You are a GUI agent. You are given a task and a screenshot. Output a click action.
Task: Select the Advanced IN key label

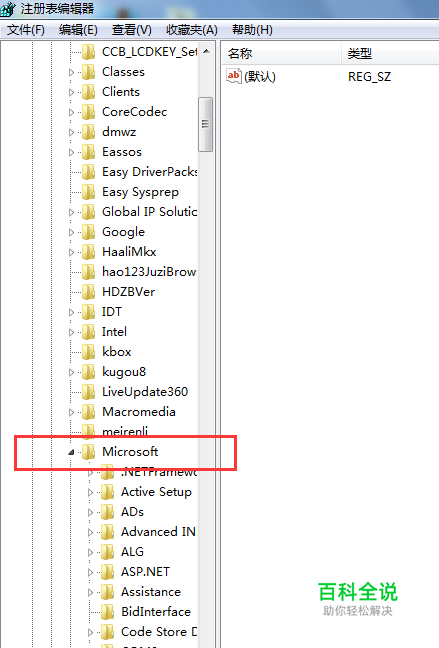pos(158,532)
